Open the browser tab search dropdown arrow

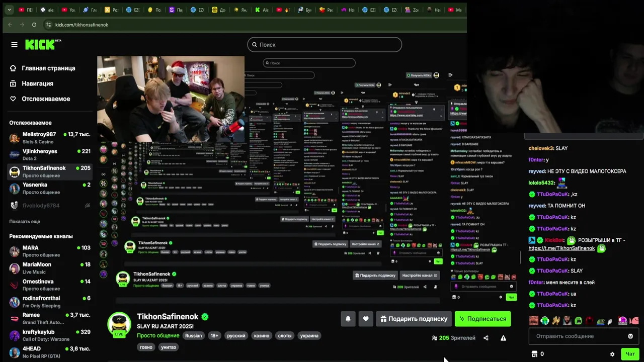point(9,10)
